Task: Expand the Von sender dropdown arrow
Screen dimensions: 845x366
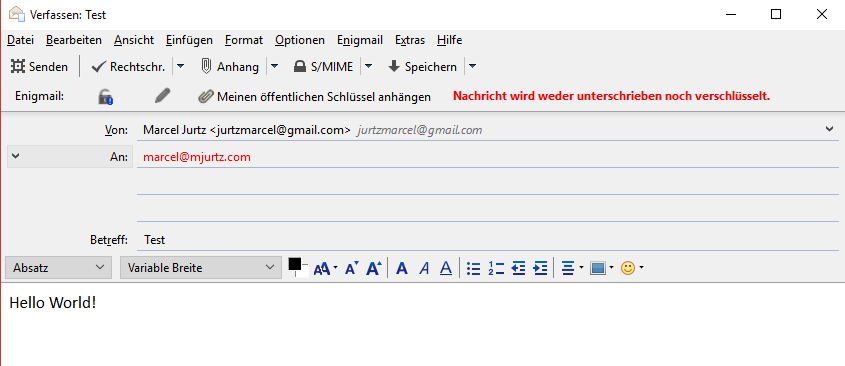Action: (829, 129)
